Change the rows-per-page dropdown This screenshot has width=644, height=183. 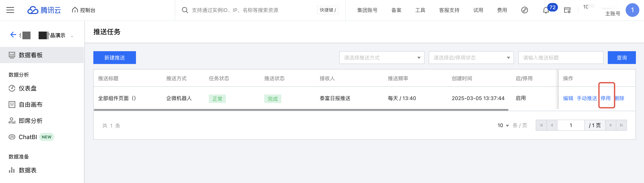(x=503, y=125)
